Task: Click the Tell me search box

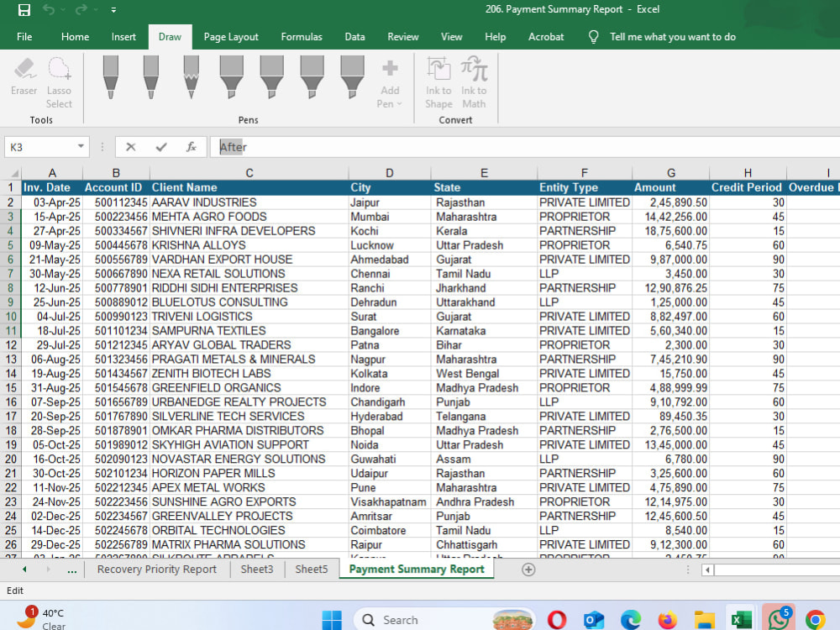Action: coord(672,37)
